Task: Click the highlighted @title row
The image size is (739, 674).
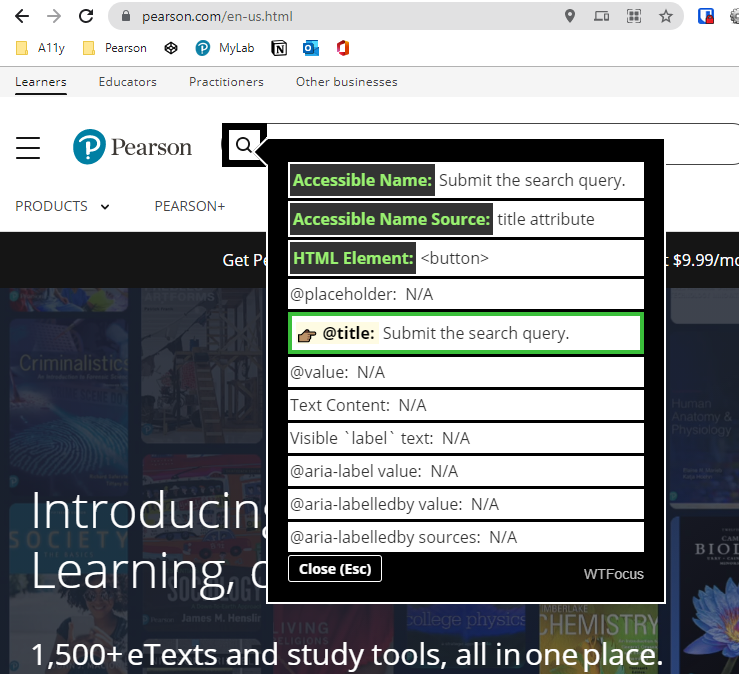Action: (466, 333)
